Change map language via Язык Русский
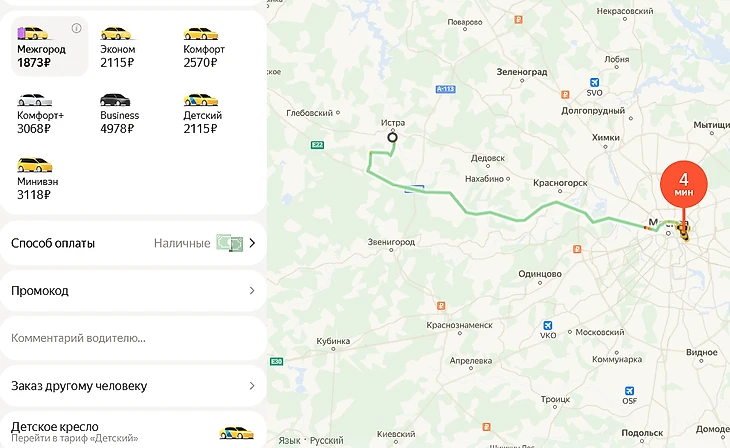Screen dimensions: 730x448 point(311,440)
